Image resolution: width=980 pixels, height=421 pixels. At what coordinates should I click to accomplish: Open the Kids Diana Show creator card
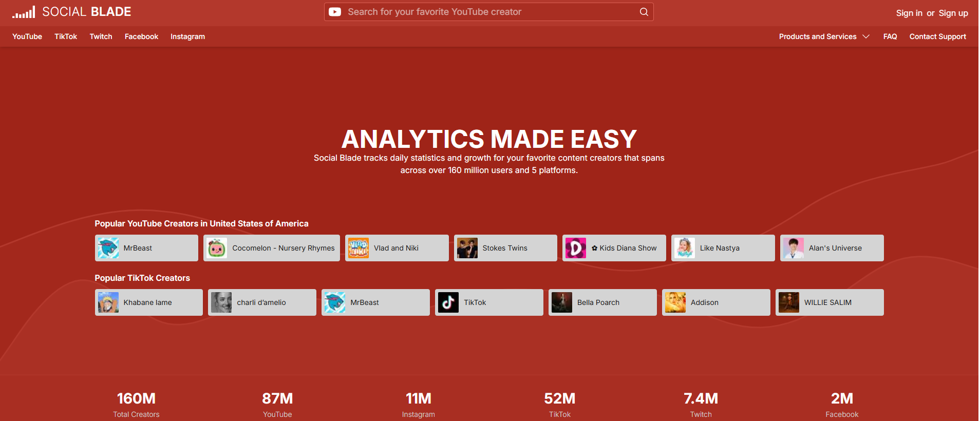614,248
